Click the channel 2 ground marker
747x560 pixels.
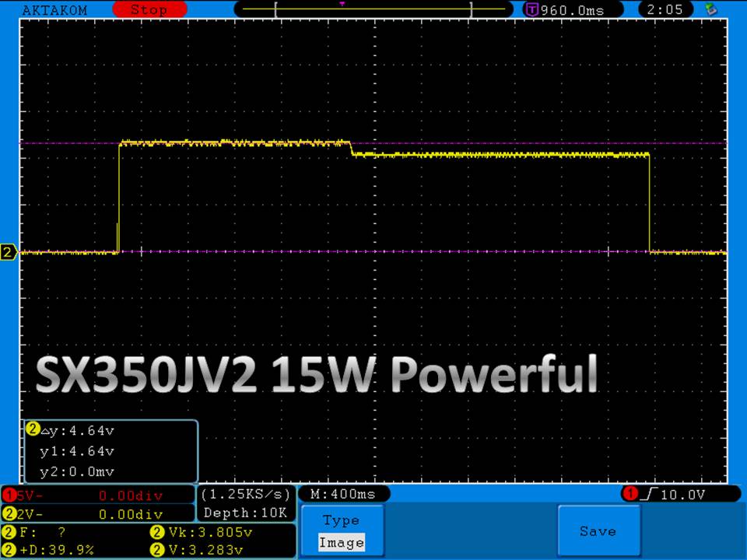pos(9,252)
